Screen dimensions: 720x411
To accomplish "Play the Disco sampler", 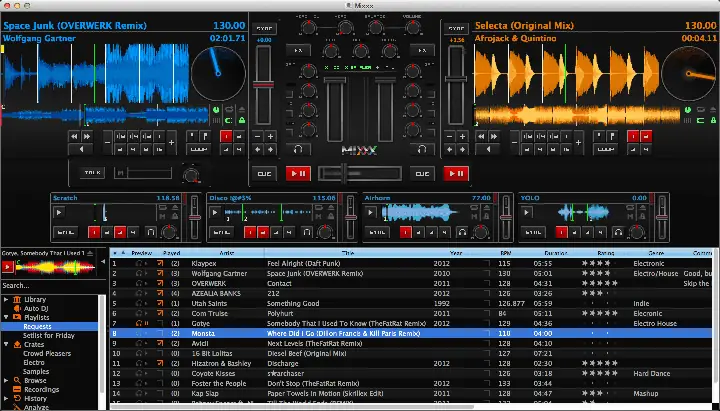I will [214, 213].
